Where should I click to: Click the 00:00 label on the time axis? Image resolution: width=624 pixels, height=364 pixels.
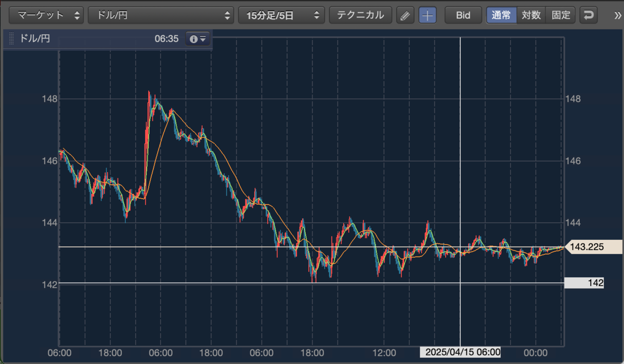(537, 353)
